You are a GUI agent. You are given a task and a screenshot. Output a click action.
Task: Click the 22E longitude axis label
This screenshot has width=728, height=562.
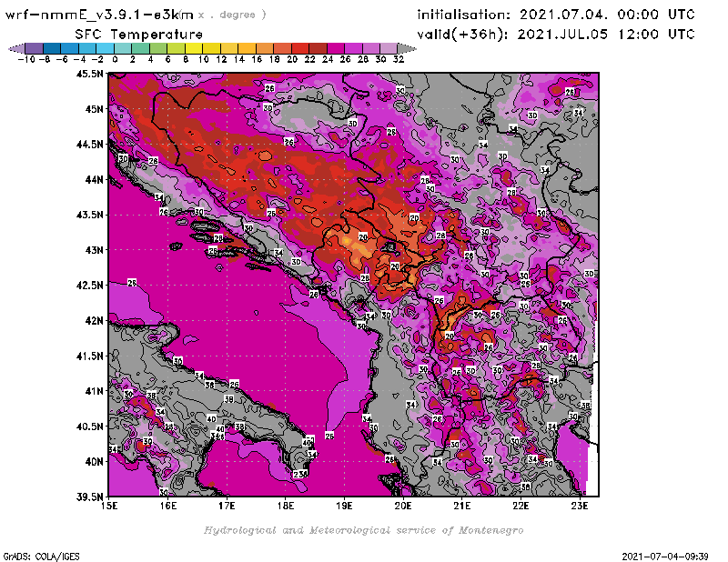tap(521, 506)
